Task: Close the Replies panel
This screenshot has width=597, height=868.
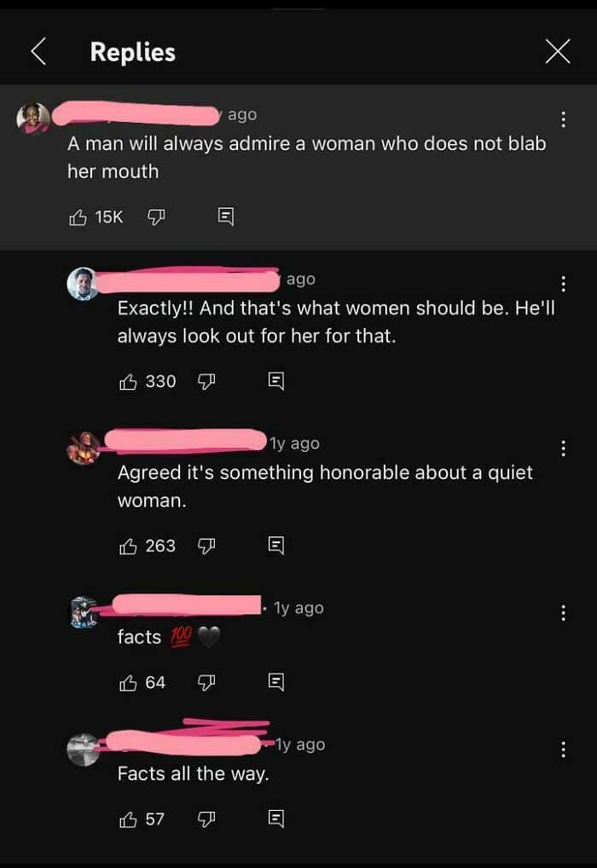Action: [558, 52]
